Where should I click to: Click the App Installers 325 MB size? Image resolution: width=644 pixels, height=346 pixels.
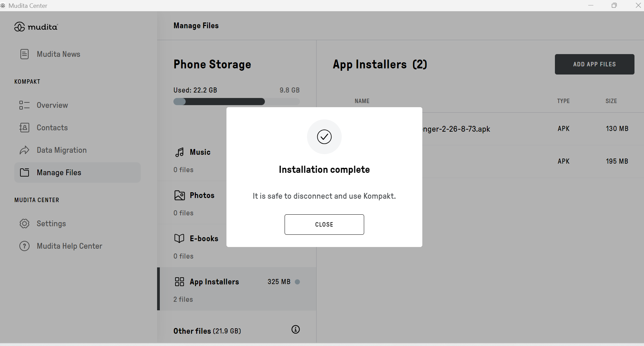[x=279, y=282]
